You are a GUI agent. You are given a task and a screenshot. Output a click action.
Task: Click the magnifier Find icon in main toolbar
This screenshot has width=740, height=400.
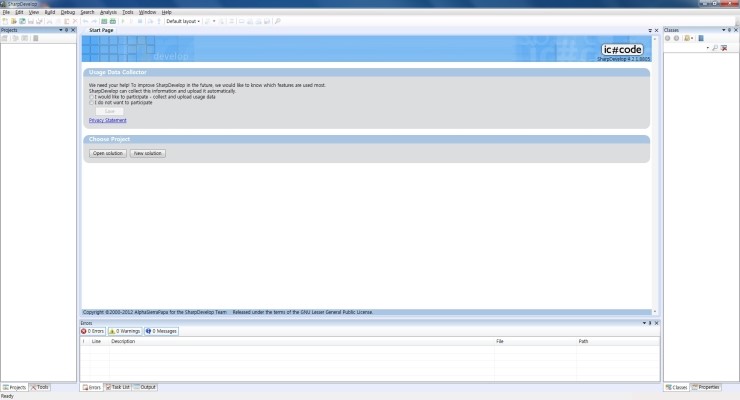pos(278,21)
